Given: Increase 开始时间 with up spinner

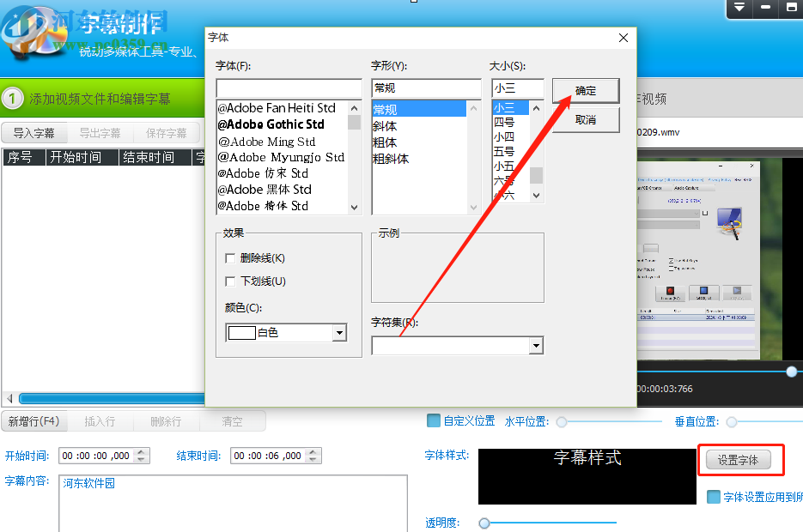Looking at the screenshot, I should (x=142, y=451).
